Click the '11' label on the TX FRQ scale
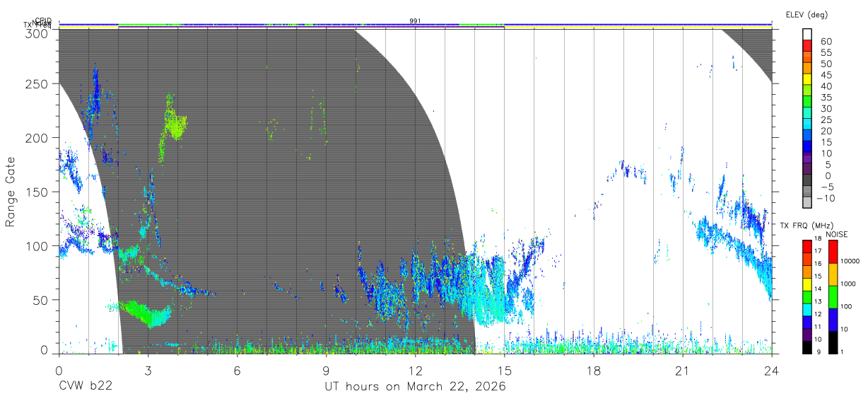Viewport: 868px width, 401px height. coord(819,327)
